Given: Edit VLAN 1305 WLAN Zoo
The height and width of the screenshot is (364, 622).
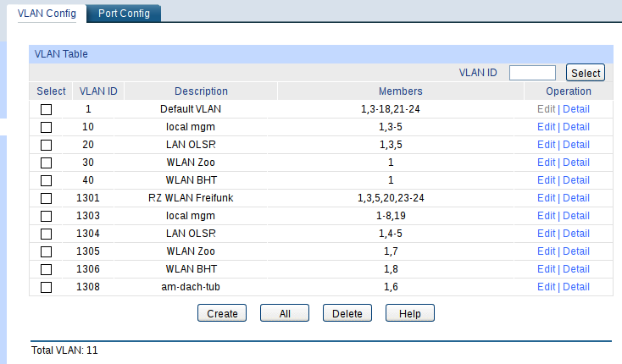Looking at the screenshot, I should tap(547, 251).
